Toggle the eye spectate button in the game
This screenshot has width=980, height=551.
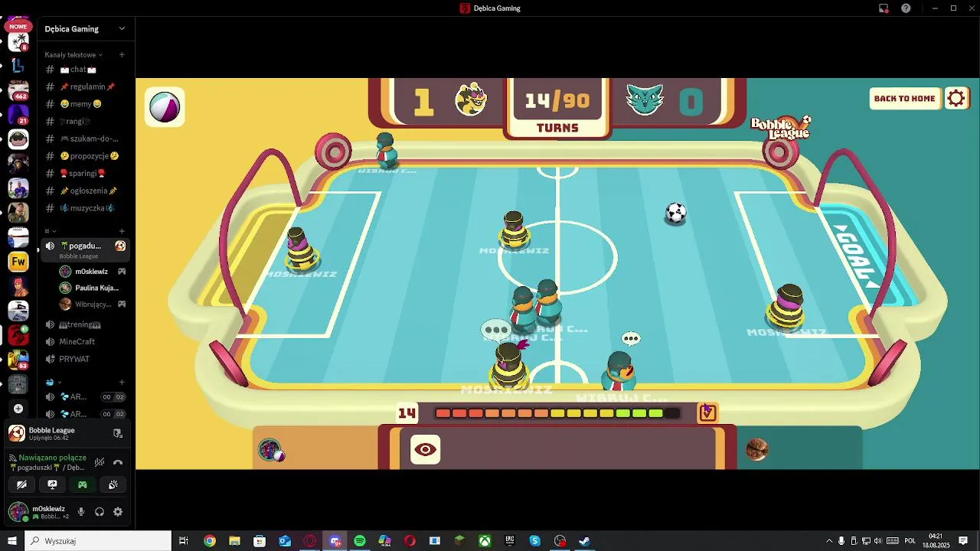pyautogui.click(x=426, y=450)
